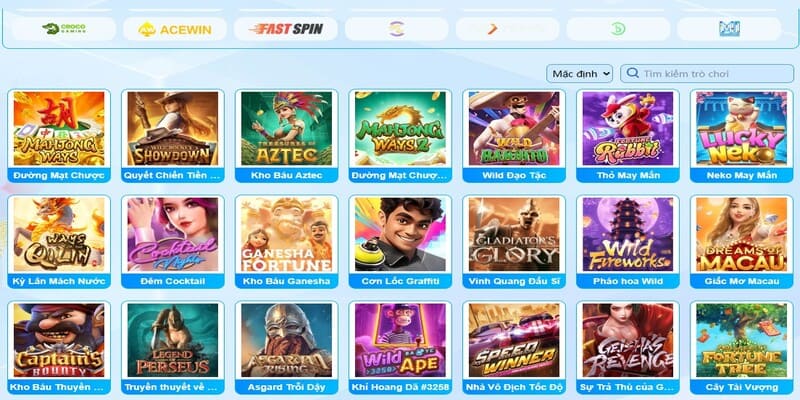Open the Captain's Bounty game thumbnail
This screenshot has height=400, width=800.
coord(59,340)
